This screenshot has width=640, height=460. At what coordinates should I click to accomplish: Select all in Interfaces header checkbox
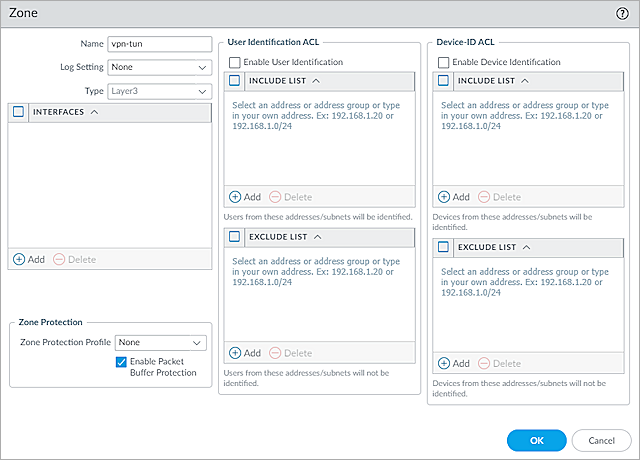[19, 112]
